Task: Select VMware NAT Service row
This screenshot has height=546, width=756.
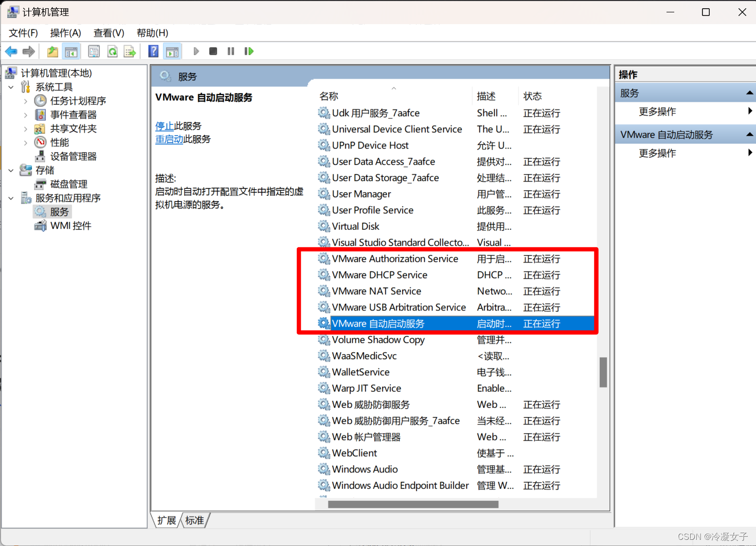Action: pyautogui.click(x=456, y=291)
